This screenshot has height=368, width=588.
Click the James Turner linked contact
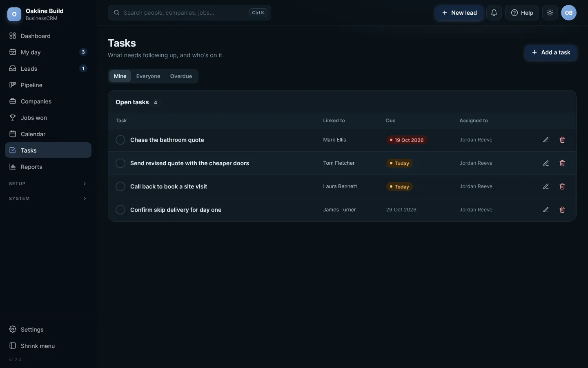tap(339, 210)
